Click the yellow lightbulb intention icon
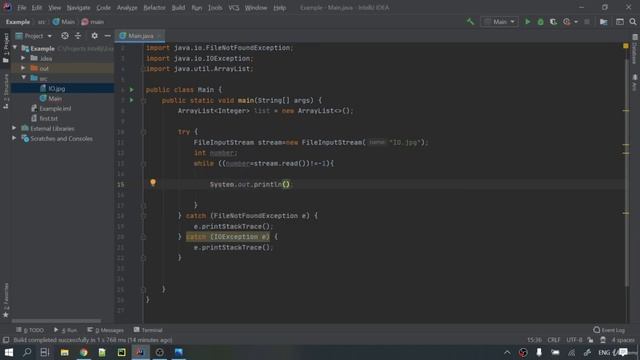Screen dimensions: 640x360 (x=153, y=182)
